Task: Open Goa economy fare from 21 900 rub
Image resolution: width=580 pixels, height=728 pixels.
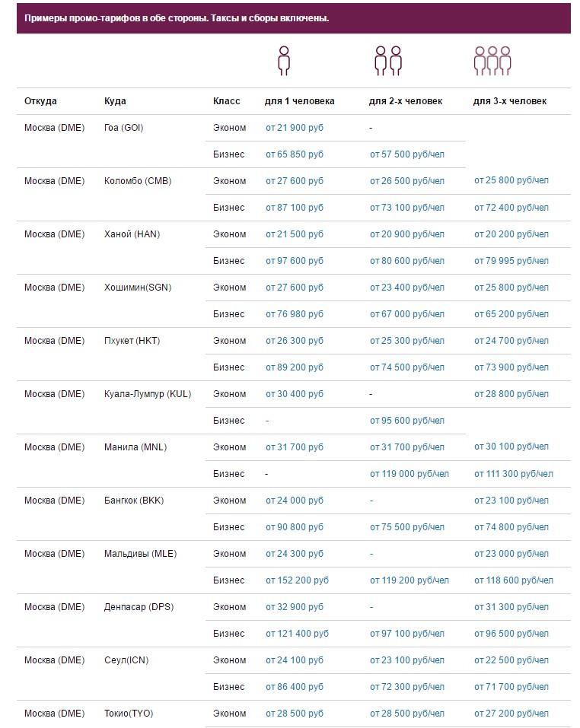Action: coord(294,128)
